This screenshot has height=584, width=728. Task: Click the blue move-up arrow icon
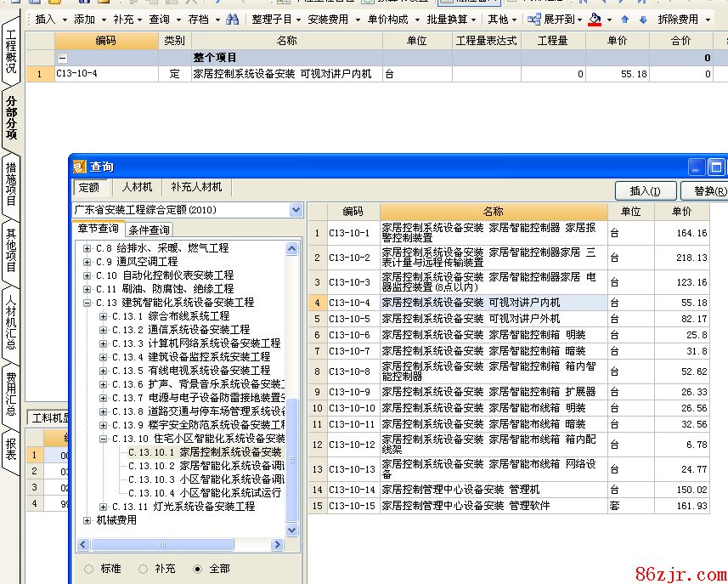(x=625, y=20)
